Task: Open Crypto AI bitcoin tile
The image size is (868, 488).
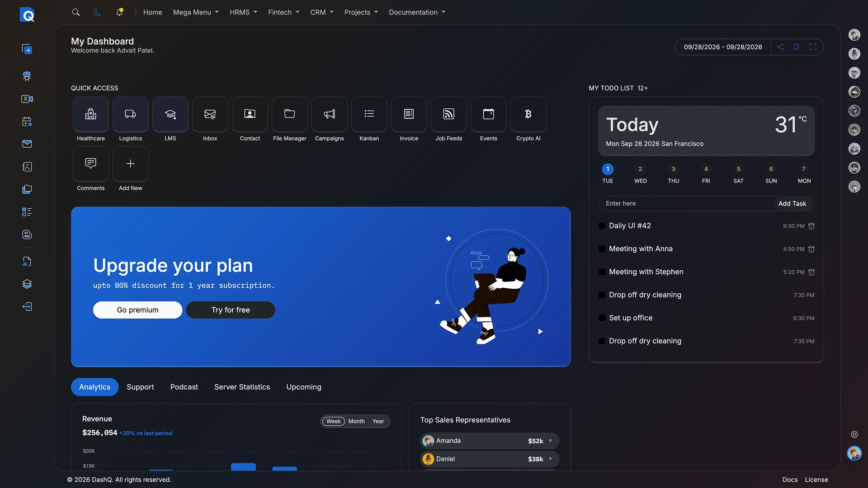Action: coord(528,114)
